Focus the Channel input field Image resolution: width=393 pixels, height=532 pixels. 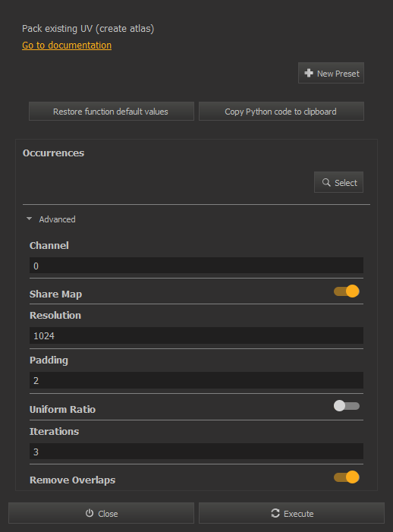(x=196, y=266)
